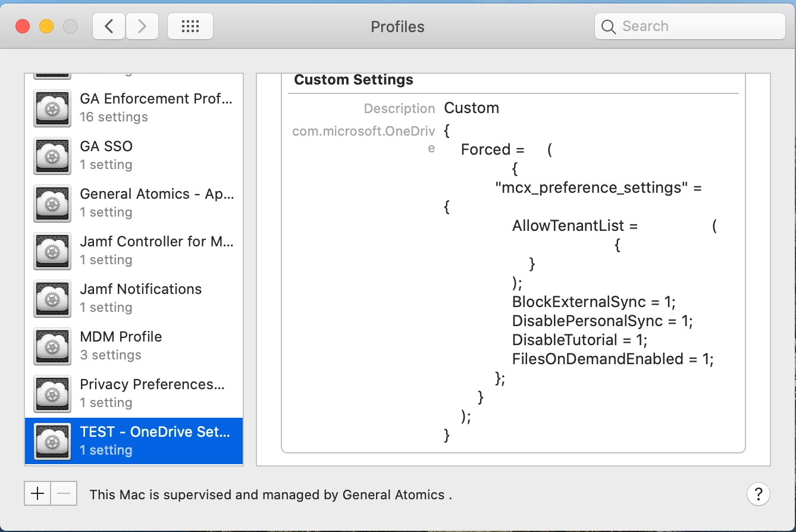Click the "Profiles" window title
The height and width of the screenshot is (532, 796).
coord(397,27)
